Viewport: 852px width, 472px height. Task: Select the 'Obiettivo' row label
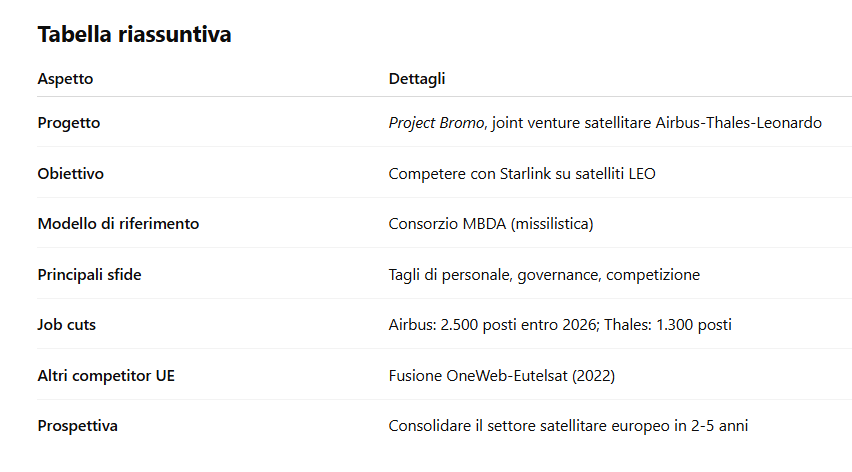(x=71, y=173)
